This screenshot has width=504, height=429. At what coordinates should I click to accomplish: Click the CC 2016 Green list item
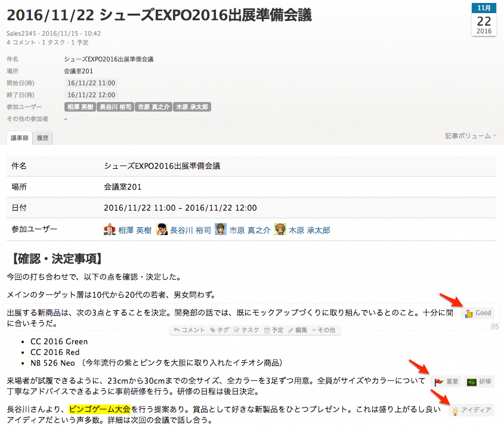59,341
